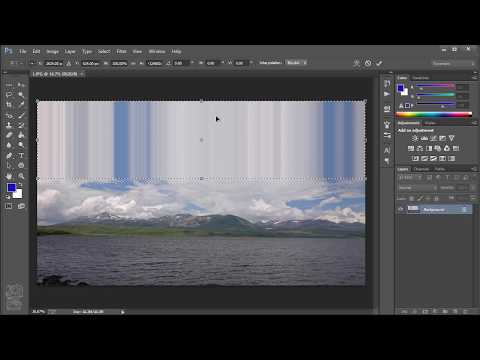Screen dimensions: 480x360
Task: Select the Quick Selection tool
Action: pyautogui.click(x=21, y=95)
